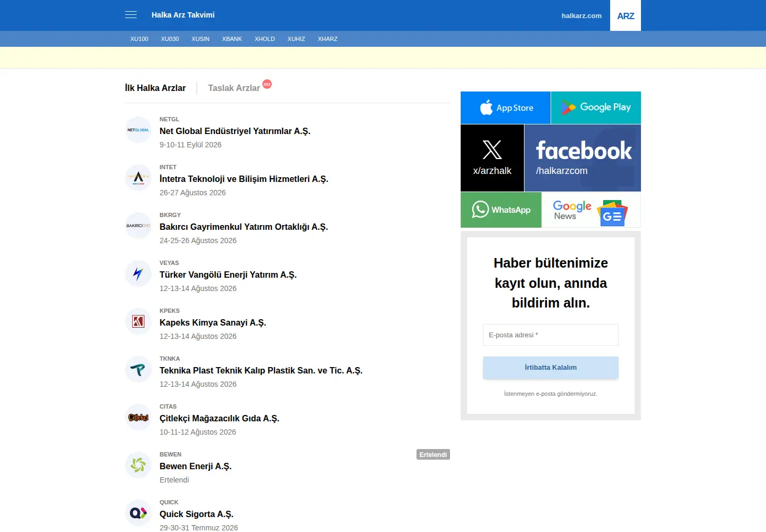Image resolution: width=766 pixels, height=532 pixels.
Task: Select the XBANK index tab
Action: [x=232, y=39]
